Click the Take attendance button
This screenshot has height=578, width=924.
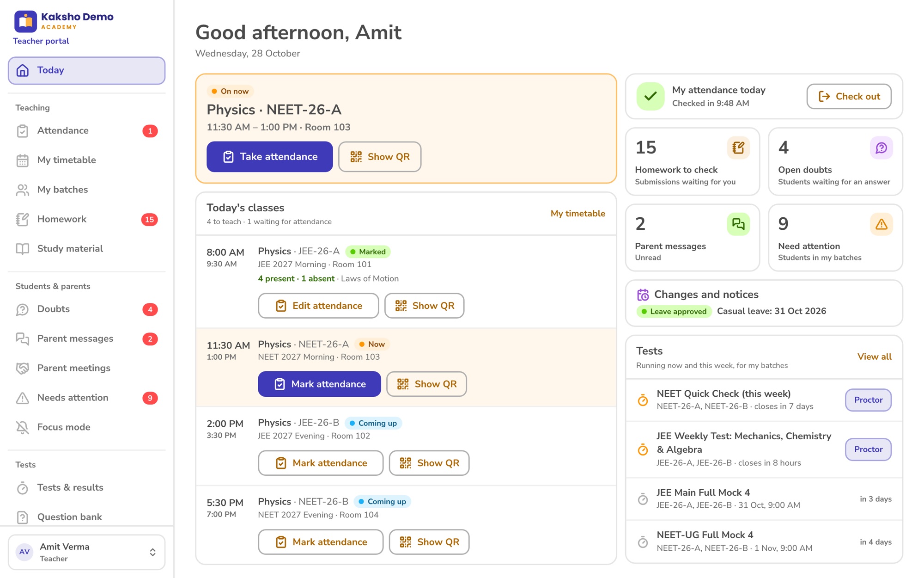pos(270,157)
